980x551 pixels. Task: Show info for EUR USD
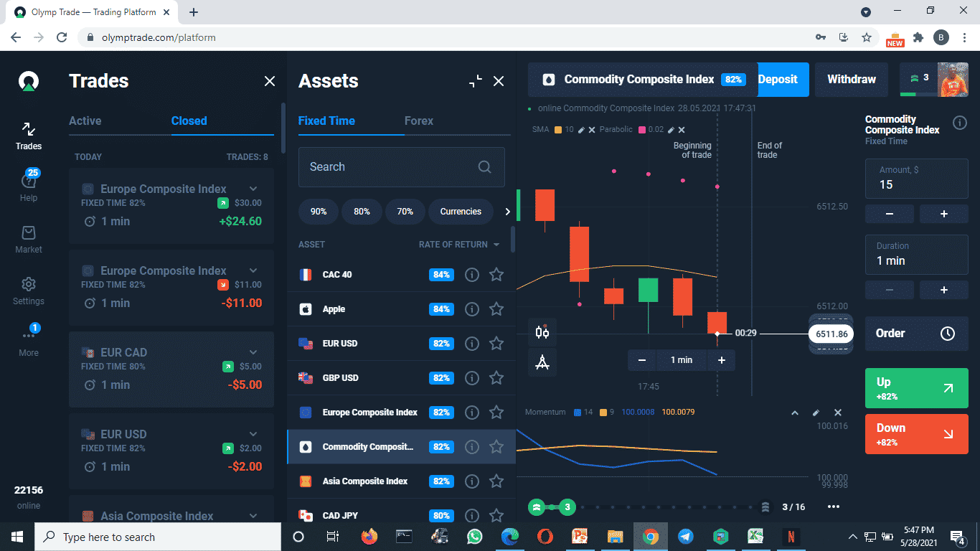point(471,343)
